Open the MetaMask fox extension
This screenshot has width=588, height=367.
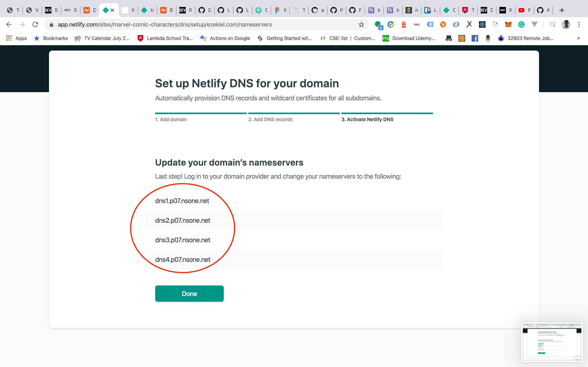508,24
